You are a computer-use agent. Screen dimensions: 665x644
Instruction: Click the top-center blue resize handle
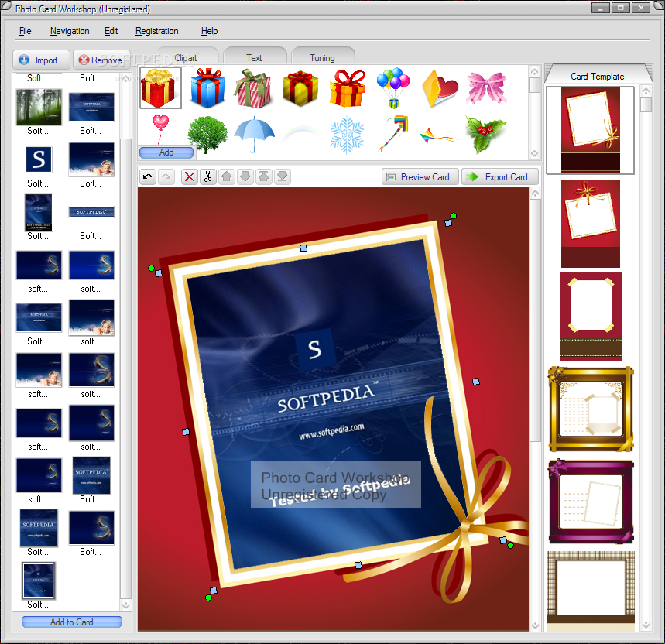pos(303,248)
